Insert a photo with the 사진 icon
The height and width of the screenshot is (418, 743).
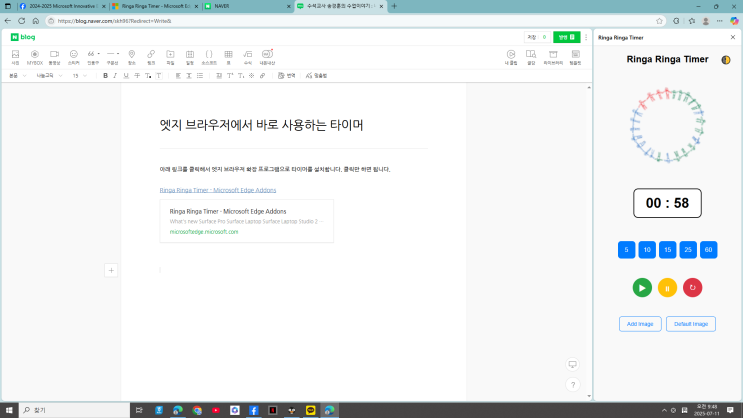15,56
